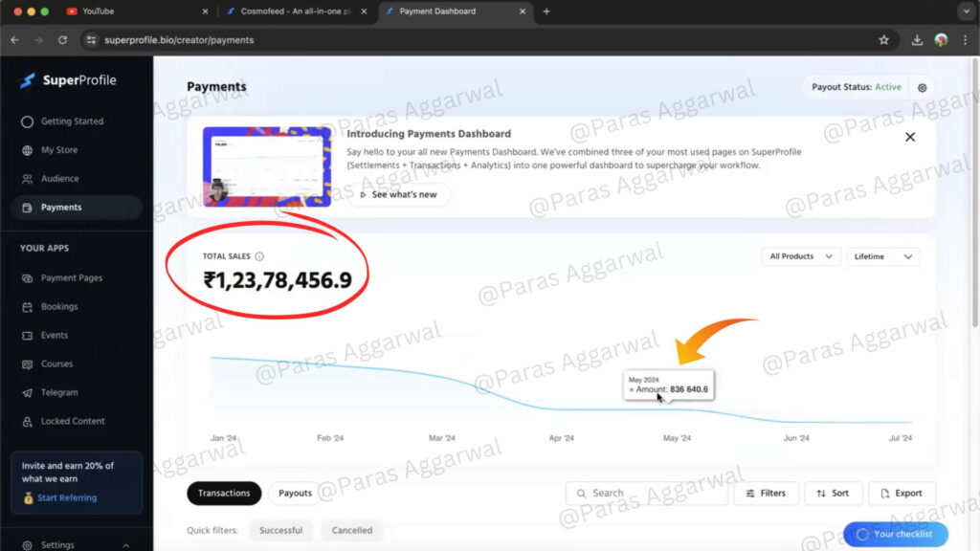This screenshot has height=551, width=980.
Task: Expand the All Products dropdown
Action: (x=800, y=256)
